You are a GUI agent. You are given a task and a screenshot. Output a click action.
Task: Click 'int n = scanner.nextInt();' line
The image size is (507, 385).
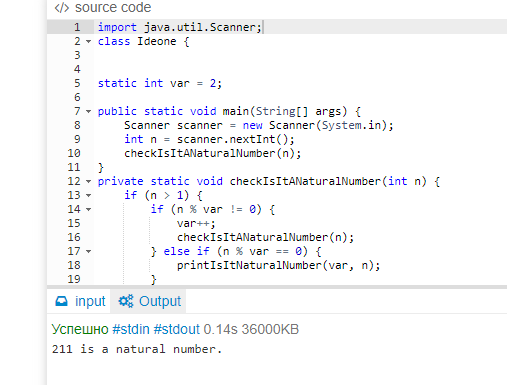[209, 139]
